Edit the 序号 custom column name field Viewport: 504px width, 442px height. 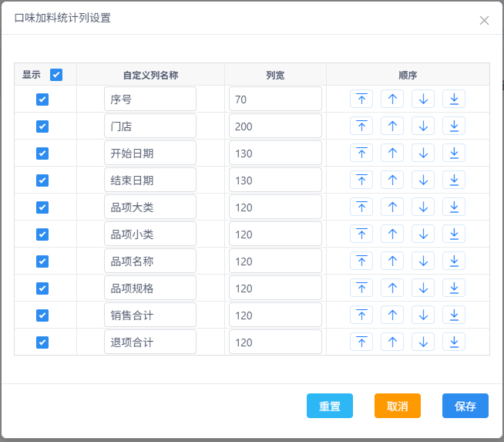pyautogui.click(x=150, y=99)
